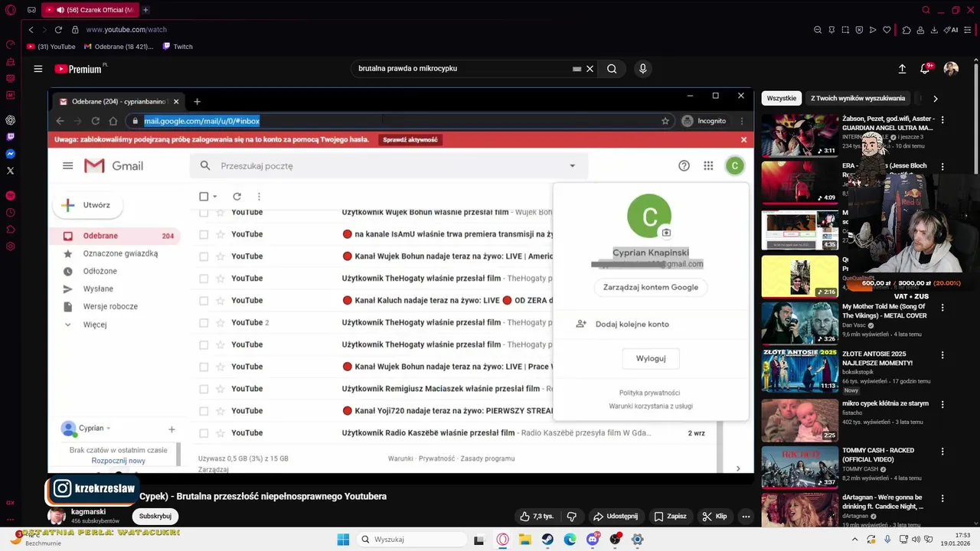The image size is (980, 551).
Task: Open Twitch in Opera sidebar
Action: [x=10, y=137]
